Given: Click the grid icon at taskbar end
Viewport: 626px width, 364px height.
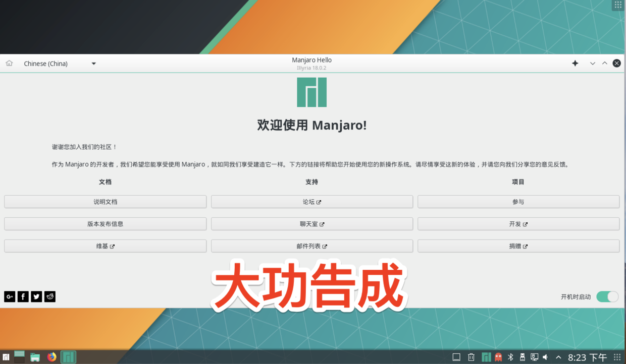Looking at the screenshot, I should (617, 357).
